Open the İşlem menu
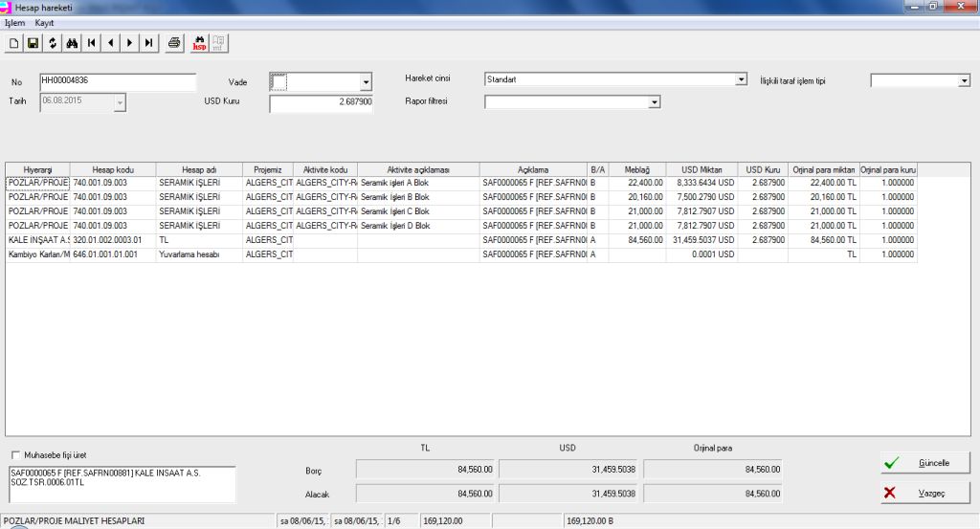 [14, 22]
